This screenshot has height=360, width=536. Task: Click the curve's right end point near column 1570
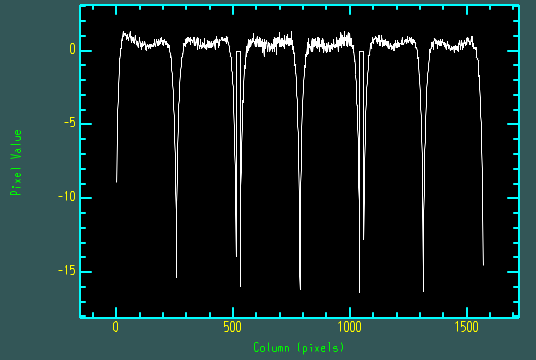coord(483,264)
